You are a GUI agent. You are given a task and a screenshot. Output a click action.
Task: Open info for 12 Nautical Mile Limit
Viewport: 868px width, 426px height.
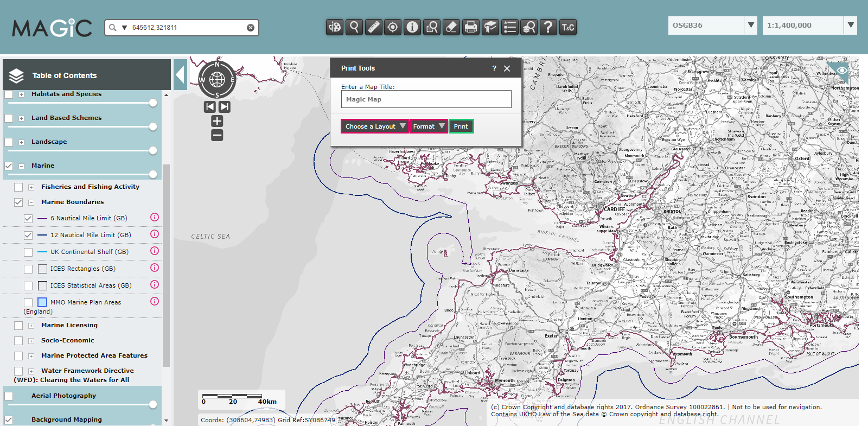(x=155, y=234)
